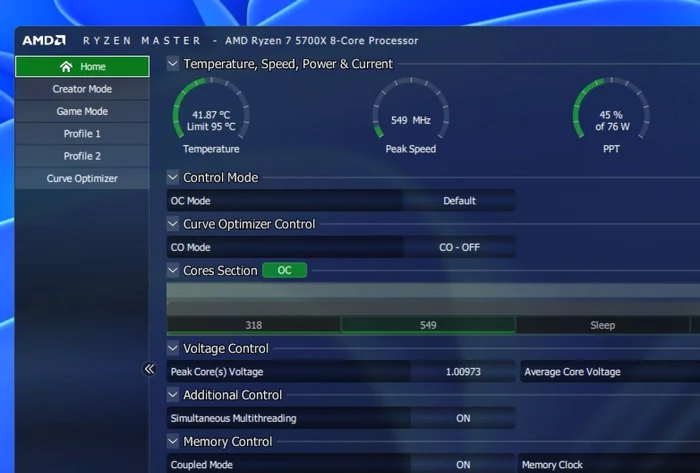Image resolution: width=700 pixels, height=473 pixels.
Task: Open Profile 1
Action: (82, 133)
